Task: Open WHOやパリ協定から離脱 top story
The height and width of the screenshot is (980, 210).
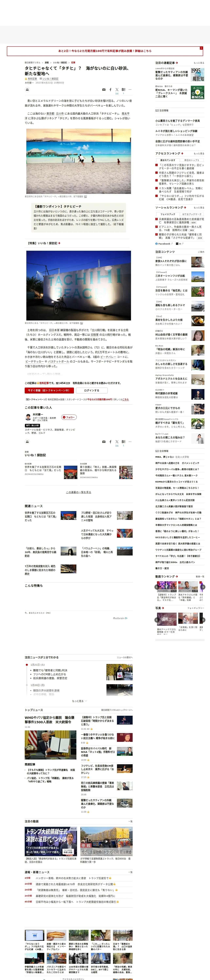Action: point(50,719)
